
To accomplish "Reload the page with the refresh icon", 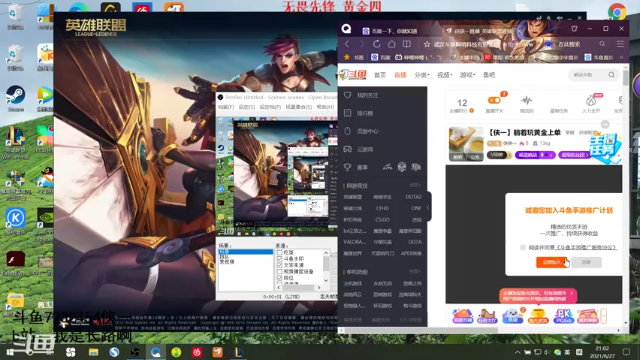I will click(x=376, y=44).
